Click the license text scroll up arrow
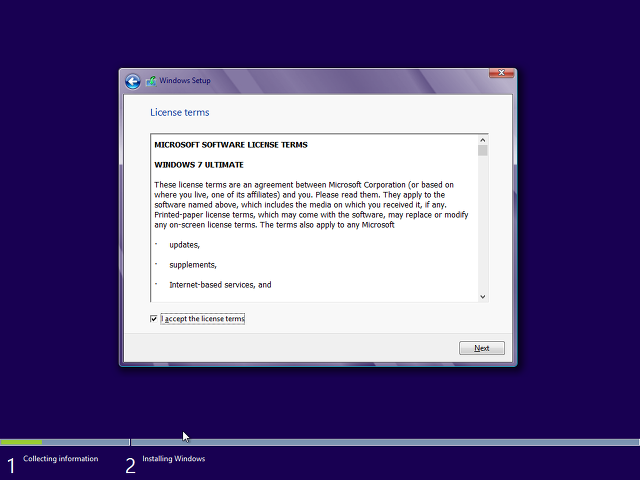 pos(482,140)
